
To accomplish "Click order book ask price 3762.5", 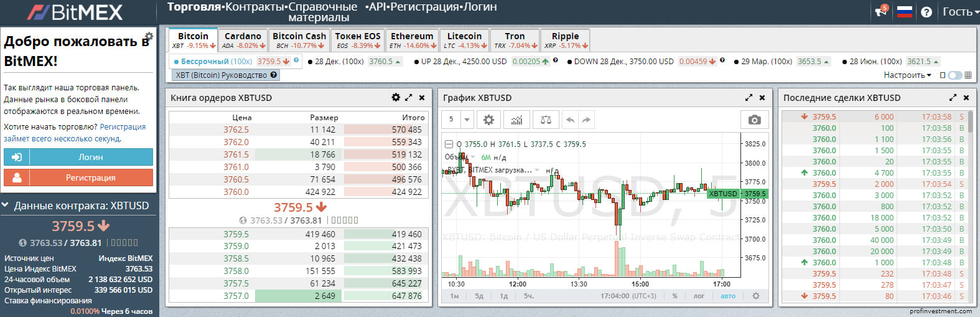I will pos(236,130).
